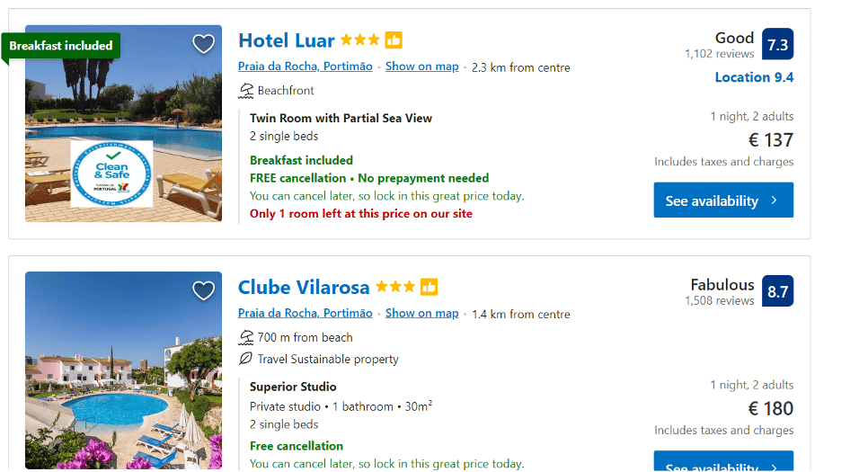The image size is (868, 472).
Task: Click Clube Vilarosa three-star rating
Action: tap(394, 288)
